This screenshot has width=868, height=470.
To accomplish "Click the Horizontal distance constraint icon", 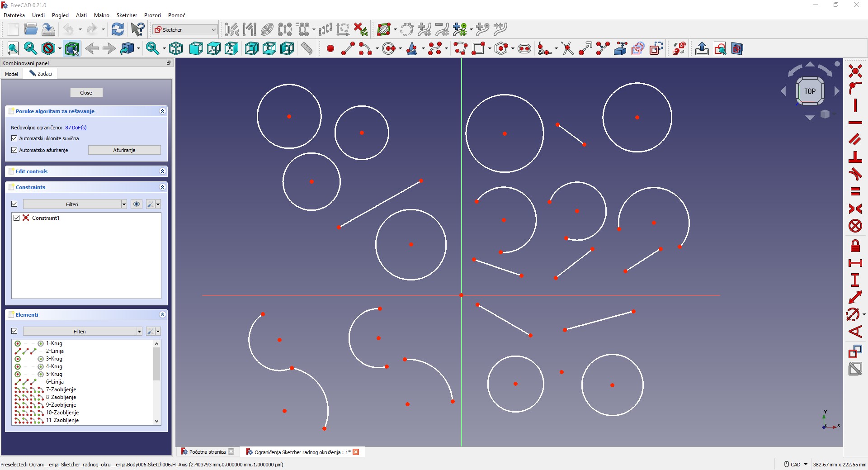I will pos(855,263).
